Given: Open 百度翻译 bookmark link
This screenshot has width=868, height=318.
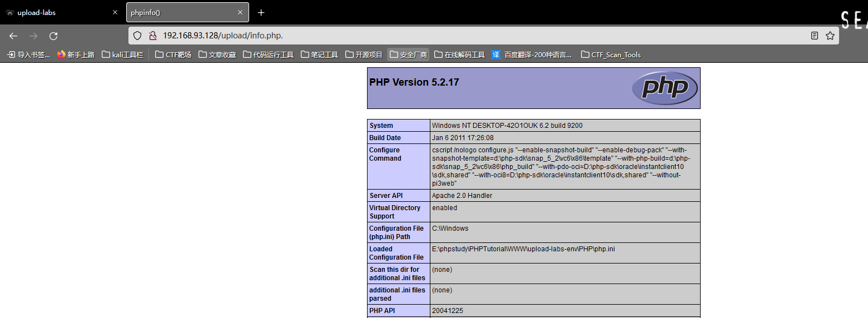Looking at the screenshot, I should click(x=532, y=54).
